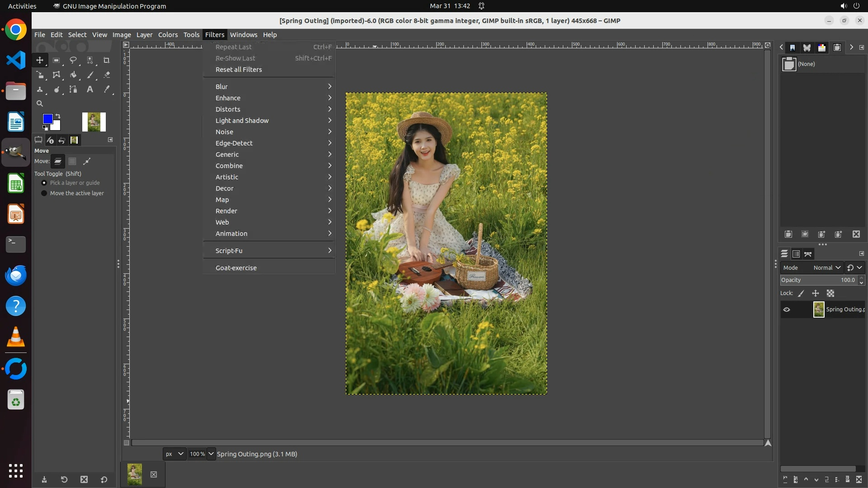
Task: Hide the Spring Outing layer via eye icon
Action: point(787,310)
